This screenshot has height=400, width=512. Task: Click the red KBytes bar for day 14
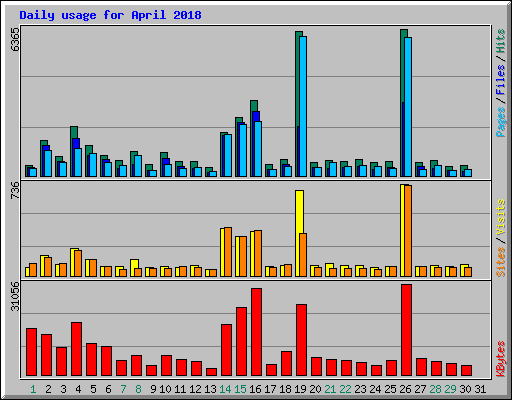click(x=226, y=350)
